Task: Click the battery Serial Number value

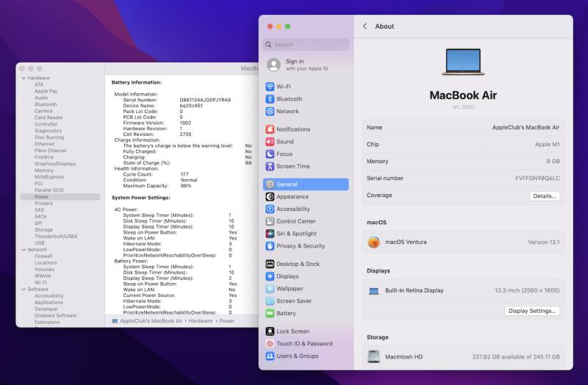Action: coord(205,100)
